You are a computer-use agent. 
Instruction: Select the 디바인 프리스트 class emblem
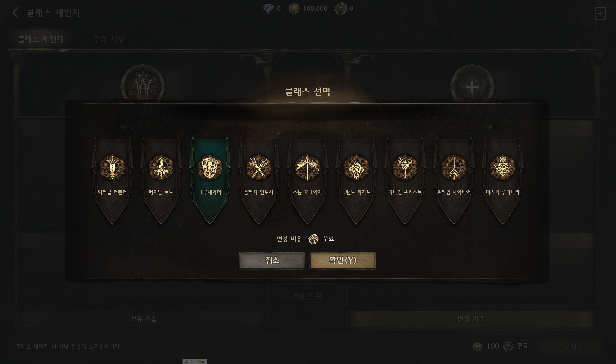(405, 167)
